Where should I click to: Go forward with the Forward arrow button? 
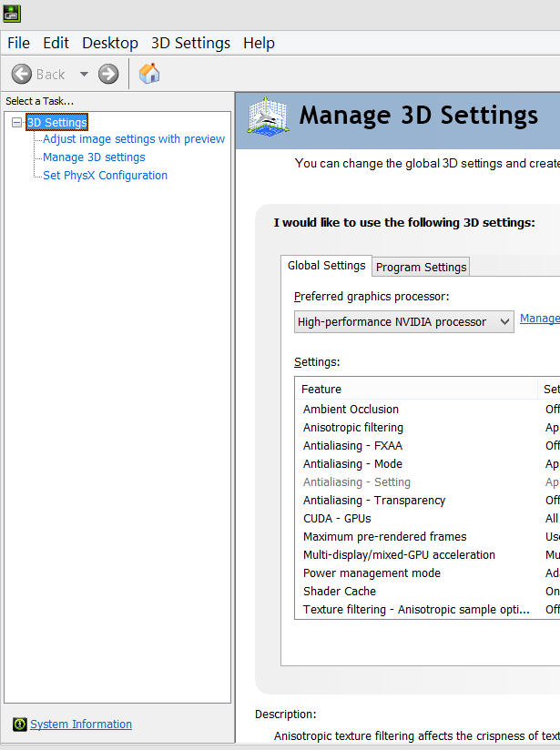[108, 74]
